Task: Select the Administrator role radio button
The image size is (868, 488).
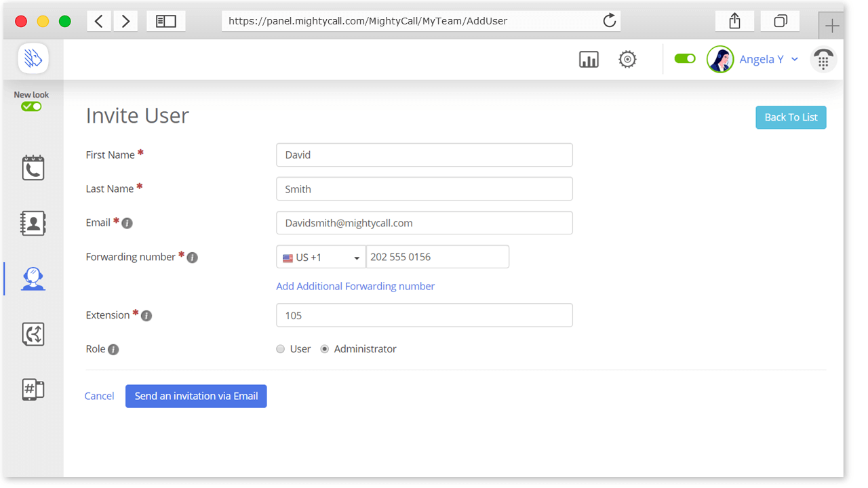Action: (325, 349)
